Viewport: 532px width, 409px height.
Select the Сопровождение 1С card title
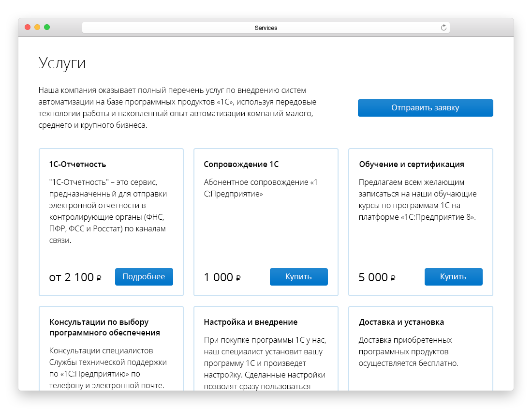[x=241, y=164]
